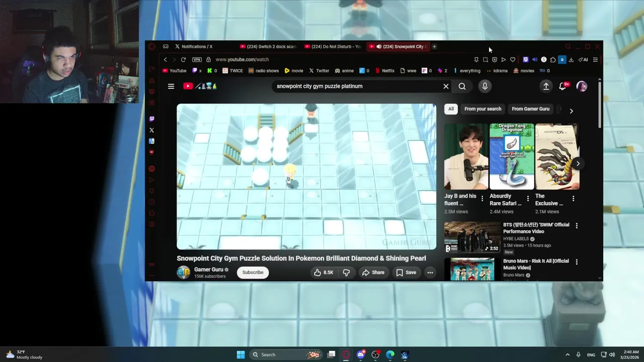Screen dimensions: 644x362
Task: Open the browser Easy Setup menu
Action: 595,60
